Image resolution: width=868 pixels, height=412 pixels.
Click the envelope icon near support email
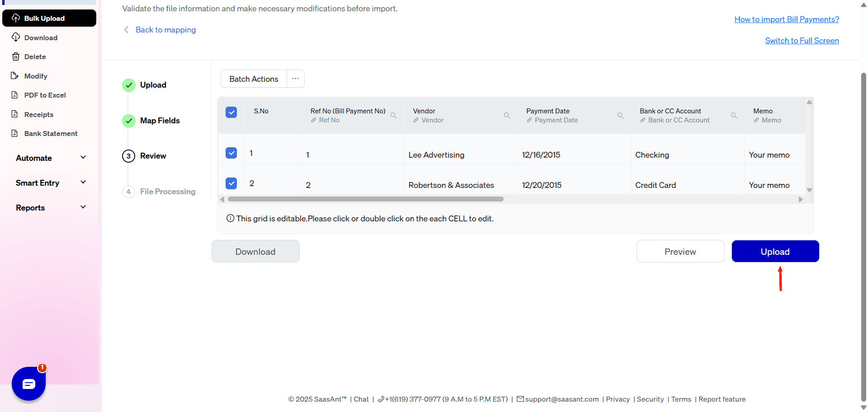pos(520,399)
